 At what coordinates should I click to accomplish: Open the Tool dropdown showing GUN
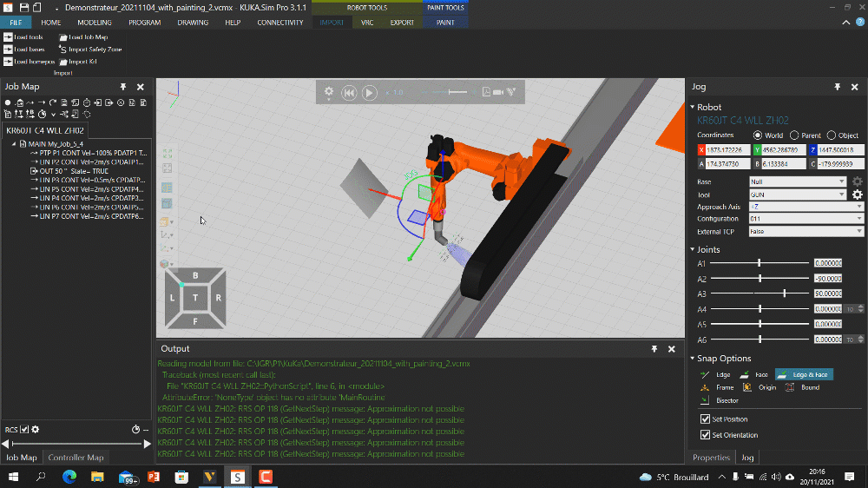798,195
